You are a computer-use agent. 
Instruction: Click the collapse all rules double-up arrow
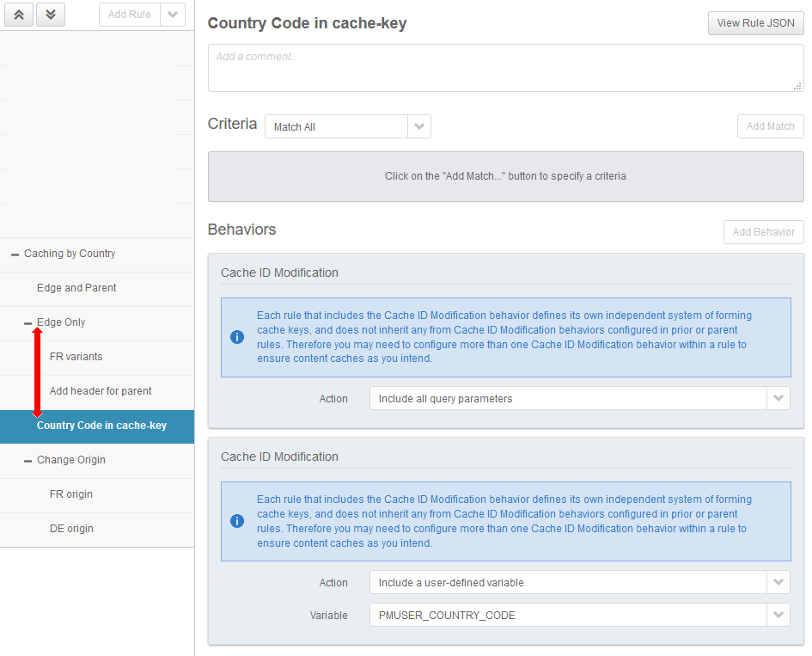click(x=19, y=15)
